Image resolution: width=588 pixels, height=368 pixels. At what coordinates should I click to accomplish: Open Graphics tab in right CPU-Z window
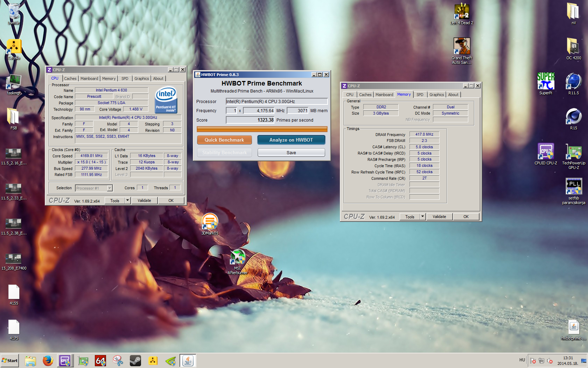(436, 95)
